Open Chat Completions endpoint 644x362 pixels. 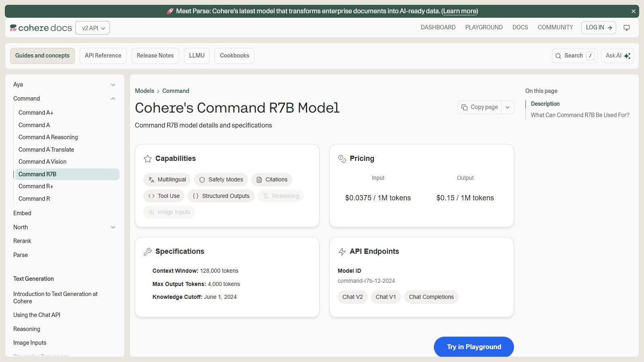coord(431,297)
